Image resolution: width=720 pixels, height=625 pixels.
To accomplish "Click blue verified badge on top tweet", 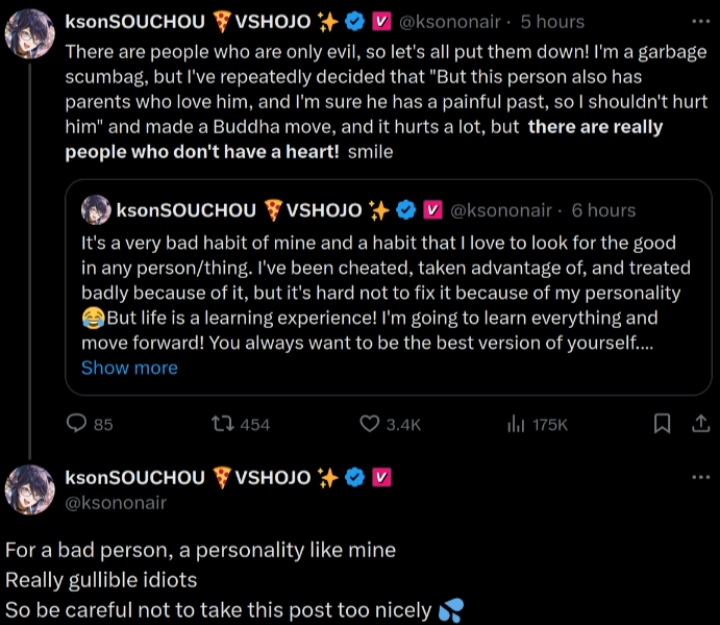I will (354, 21).
